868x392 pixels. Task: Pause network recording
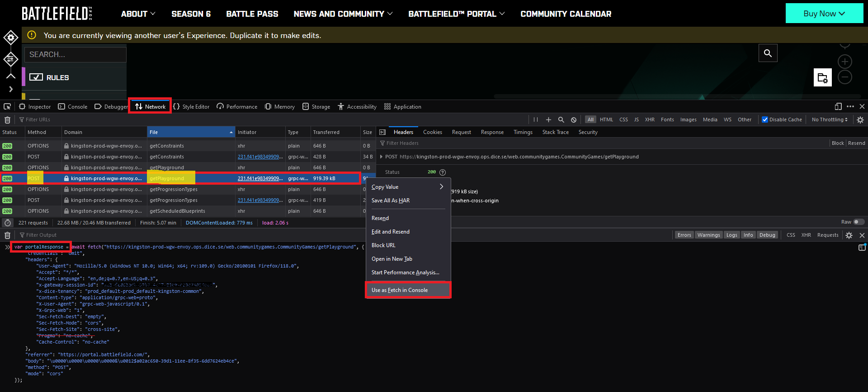(536, 120)
